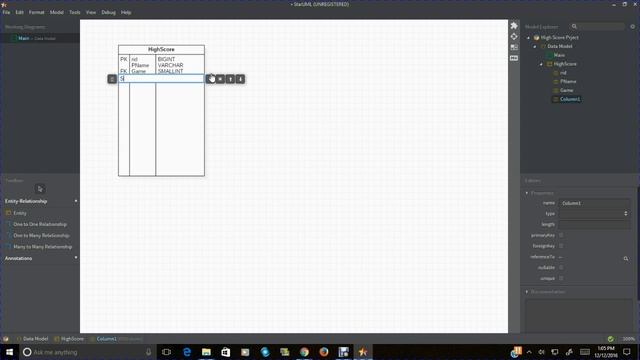Toggle the foreignKey checkbox
The height and width of the screenshot is (360, 640).
tap(561, 246)
